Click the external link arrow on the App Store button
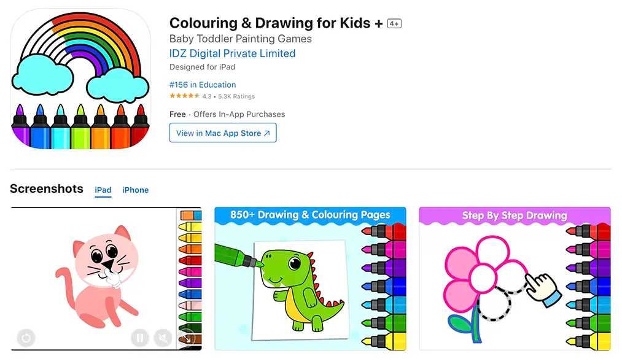The height and width of the screenshot is (364, 622). [x=267, y=133]
